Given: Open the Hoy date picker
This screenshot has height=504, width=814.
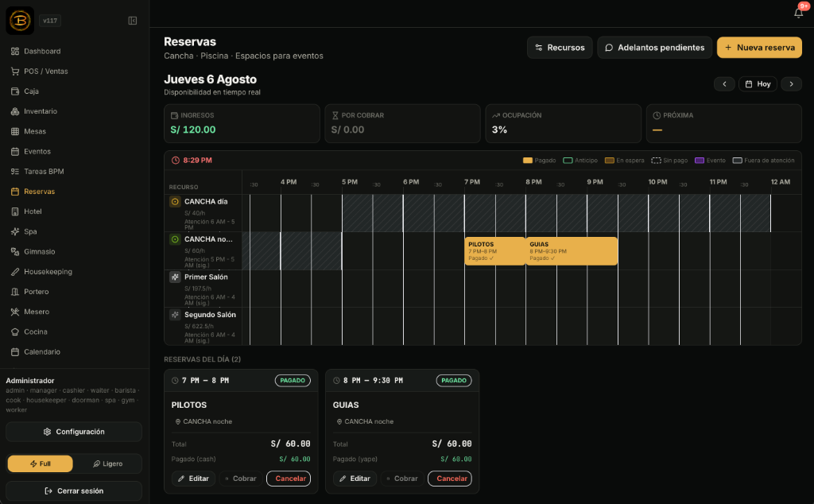Looking at the screenshot, I should coord(758,84).
